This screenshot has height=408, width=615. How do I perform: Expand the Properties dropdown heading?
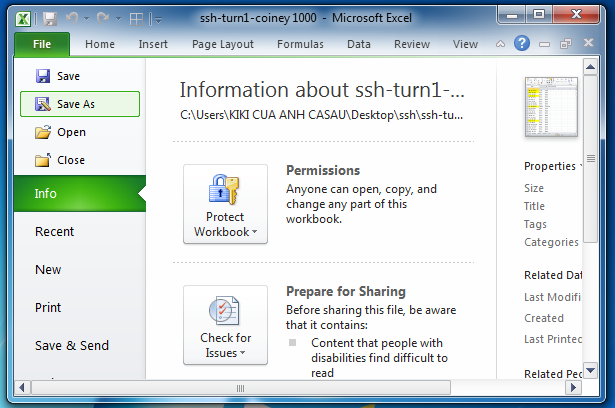[x=553, y=166]
